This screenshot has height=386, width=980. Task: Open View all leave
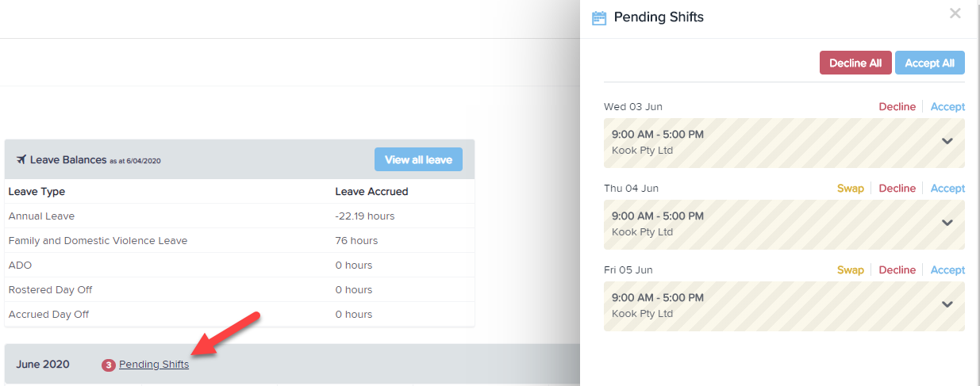pyautogui.click(x=418, y=159)
